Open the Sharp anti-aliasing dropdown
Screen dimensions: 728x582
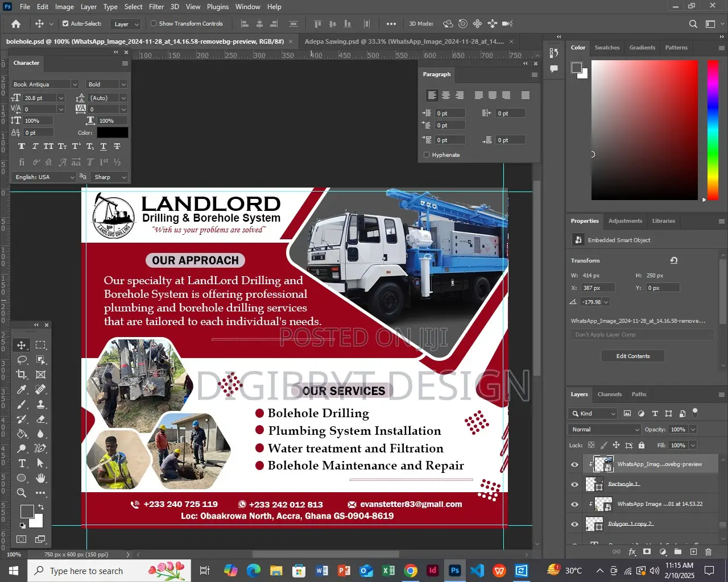coord(124,177)
